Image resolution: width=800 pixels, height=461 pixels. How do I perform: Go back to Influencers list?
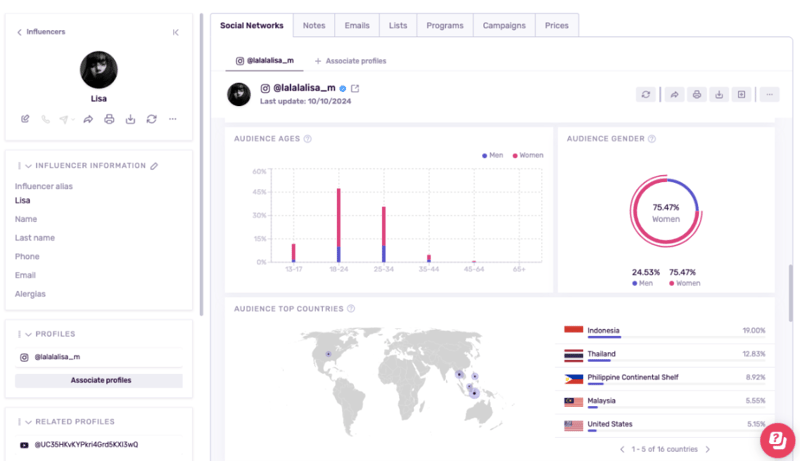point(20,32)
